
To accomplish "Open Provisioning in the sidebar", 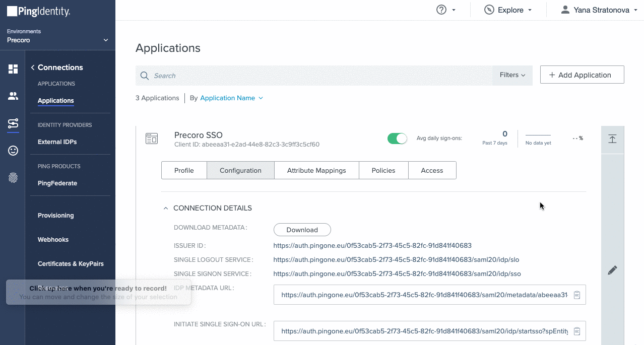I will click(56, 216).
